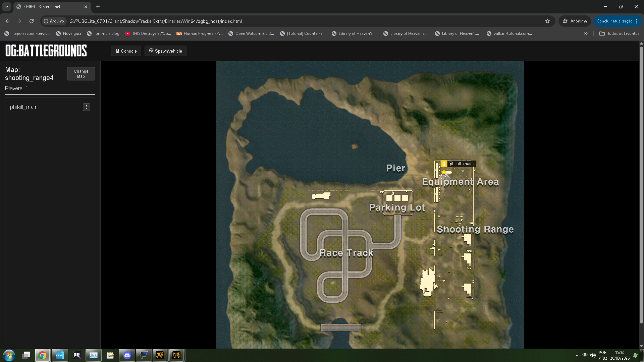Screen dimensions: 644x362
Task: Show hidden system tray icons
Action: (x=577, y=355)
